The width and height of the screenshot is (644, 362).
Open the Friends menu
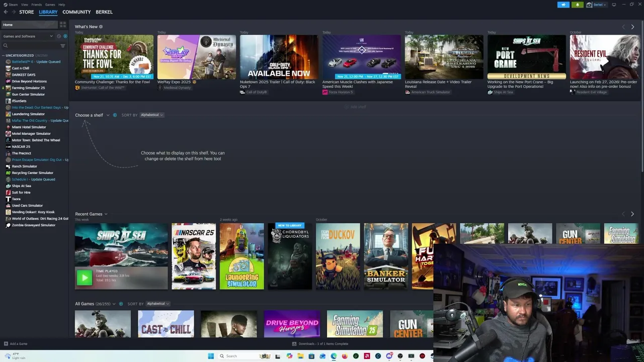(x=36, y=5)
